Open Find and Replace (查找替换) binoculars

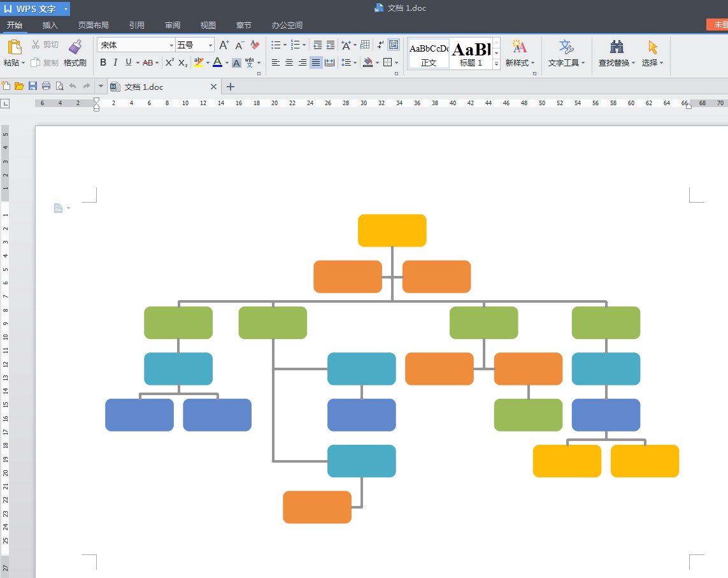pos(617,47)
